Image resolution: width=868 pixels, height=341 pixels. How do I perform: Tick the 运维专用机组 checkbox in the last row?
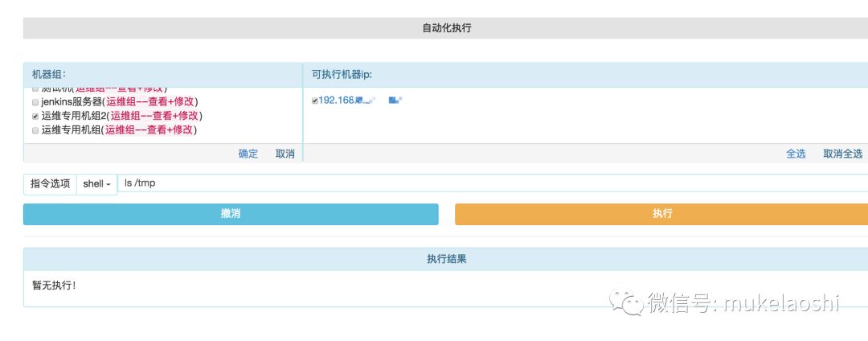tap(35, 129)
